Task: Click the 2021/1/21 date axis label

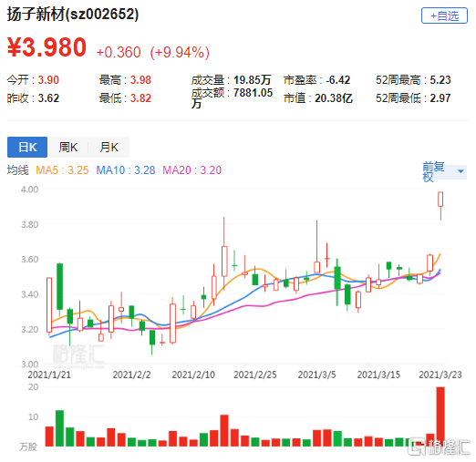Action: point(49,375)
